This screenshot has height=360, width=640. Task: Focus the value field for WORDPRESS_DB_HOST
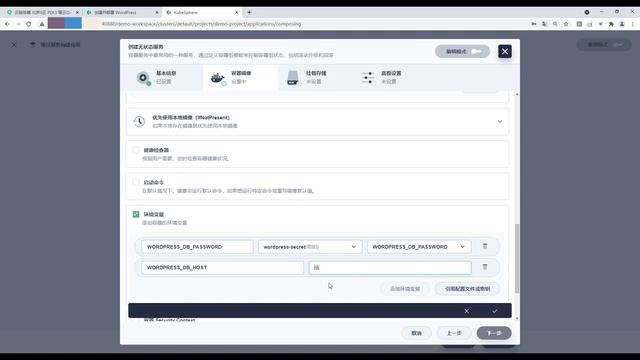[390, 268]
